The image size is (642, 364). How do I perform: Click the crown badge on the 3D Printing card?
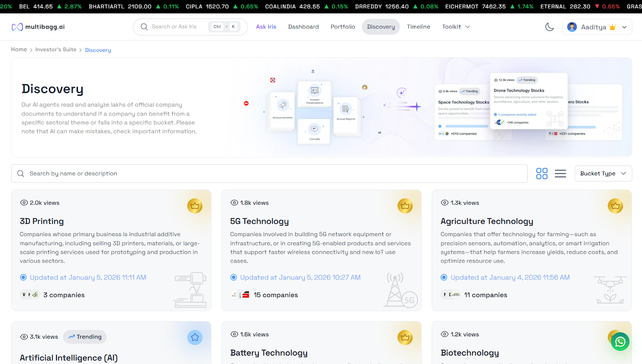(195, 206)
